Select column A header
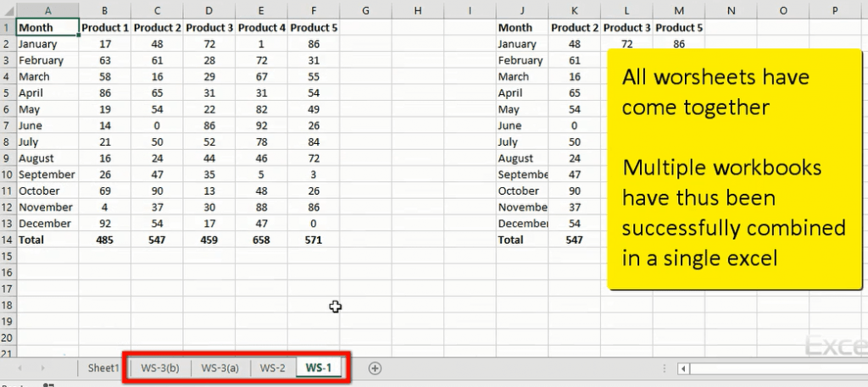Screen dimensions: 868x387 click(47, 10)
